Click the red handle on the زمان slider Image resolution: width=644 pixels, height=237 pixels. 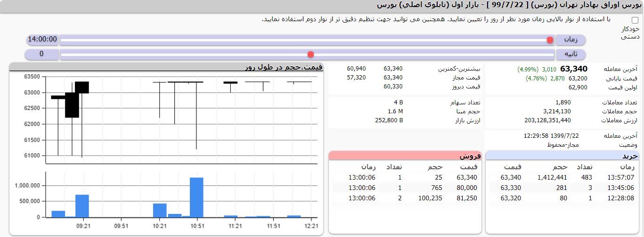pyautogui.click(x=550, y=40)
